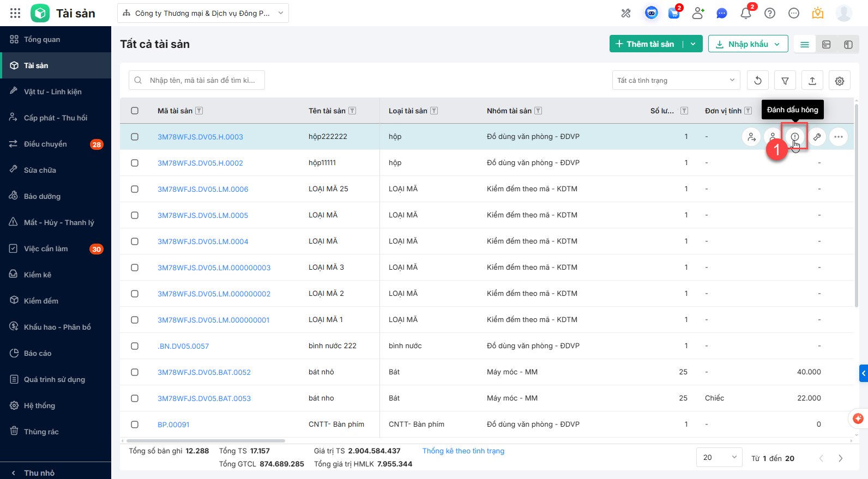The image size is (868, 479).
Task: Click the mark-as-broken icon on first row
Action: click(794, 137)
